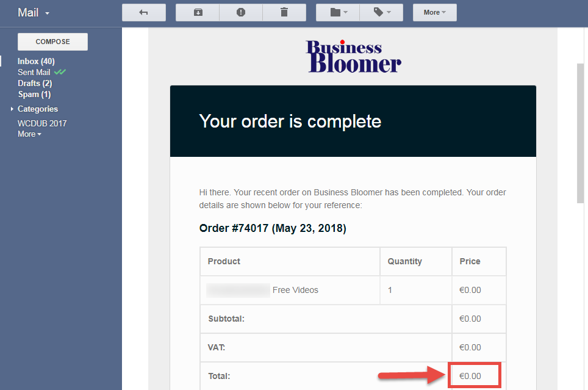Open the Mail switcher dropdown
This screenshot has height=390, width=588.
pos(34,13)
